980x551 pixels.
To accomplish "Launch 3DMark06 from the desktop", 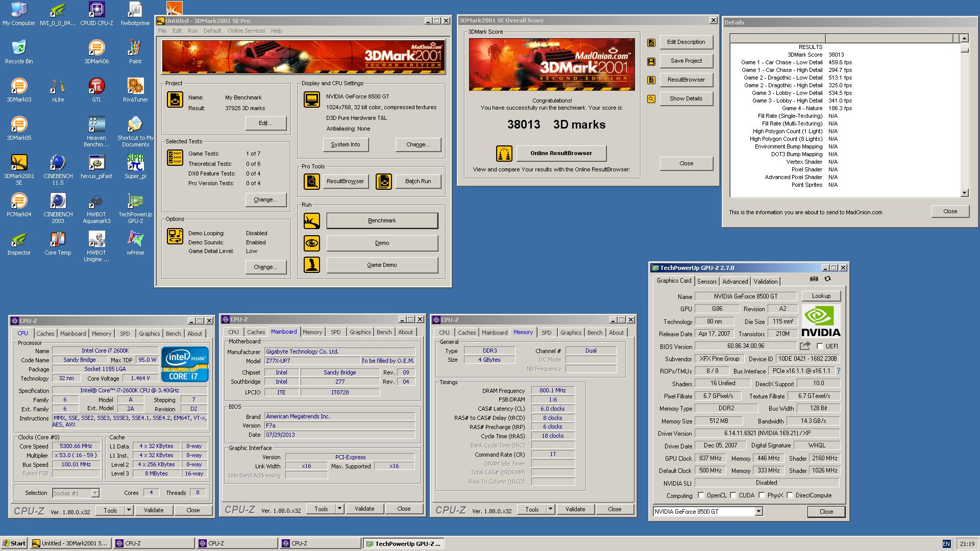I will [x=96, y=52].
